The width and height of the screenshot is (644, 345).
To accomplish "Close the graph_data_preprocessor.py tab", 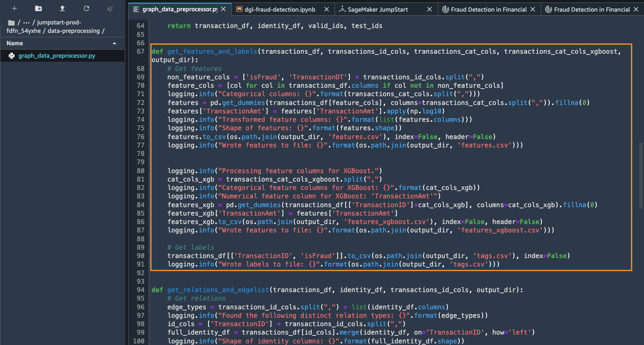I will click(223, 9).
